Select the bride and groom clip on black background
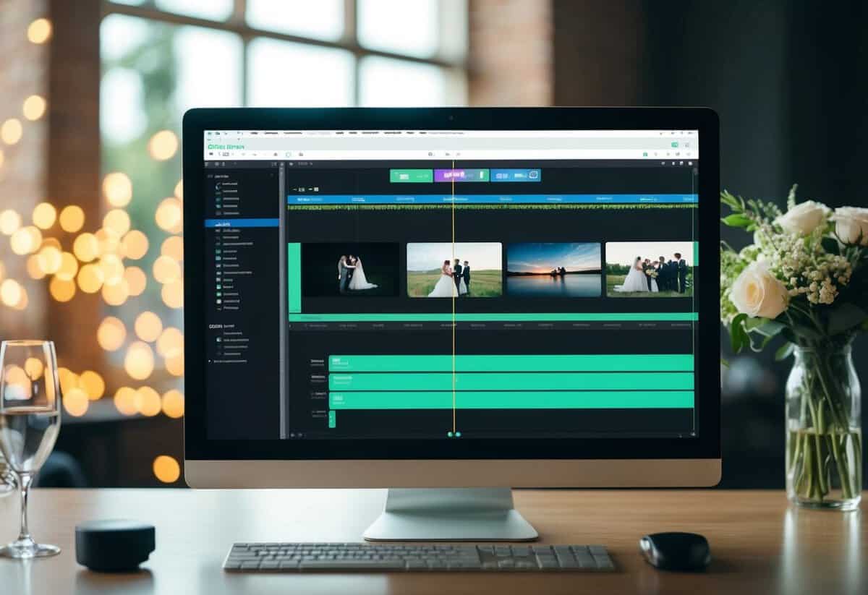Image resolution: width=868 pixels, height=595 pixels. pyautogui.click(x=351, y=269)
